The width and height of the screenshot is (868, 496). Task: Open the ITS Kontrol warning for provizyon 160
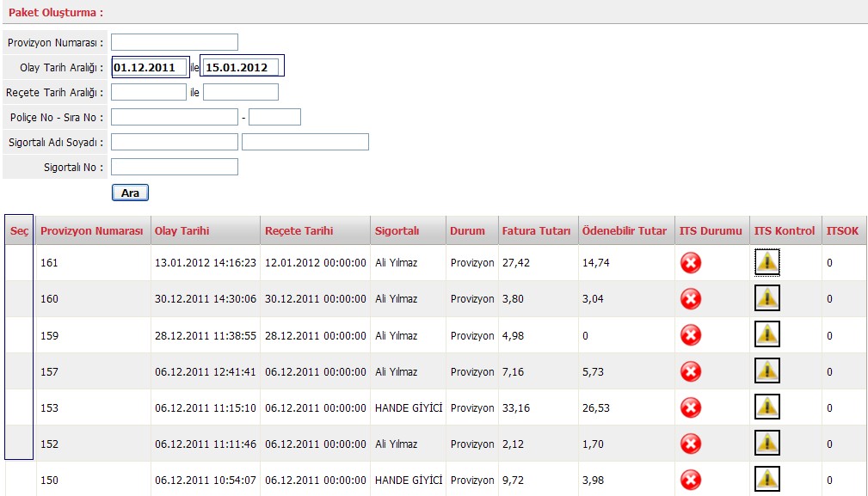point(766,298)
